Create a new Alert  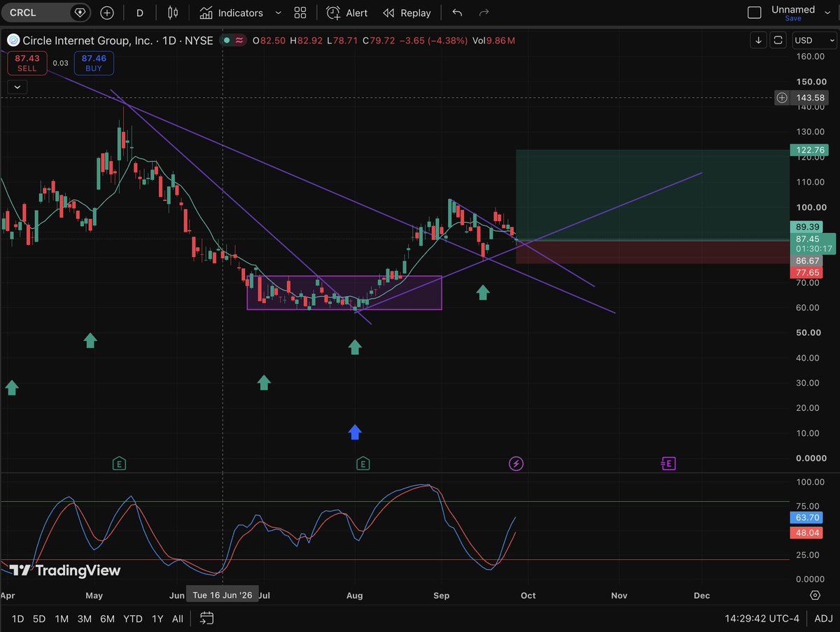point(347,13)
